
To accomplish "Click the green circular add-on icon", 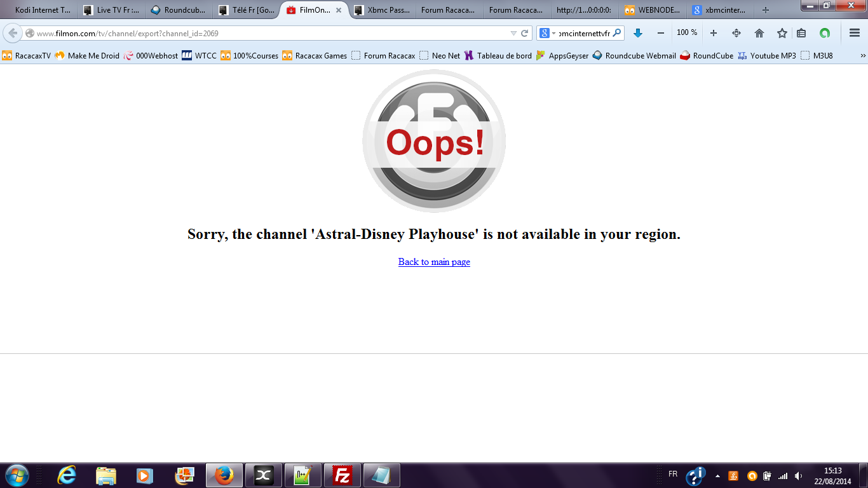I will coord(825,33).
